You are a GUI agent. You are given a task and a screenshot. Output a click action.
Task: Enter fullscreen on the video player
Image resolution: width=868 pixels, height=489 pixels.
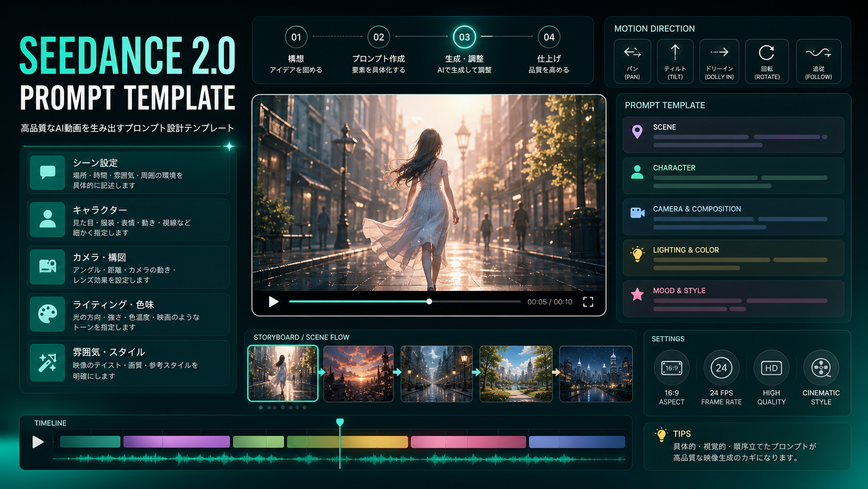(x=588, y=302)
